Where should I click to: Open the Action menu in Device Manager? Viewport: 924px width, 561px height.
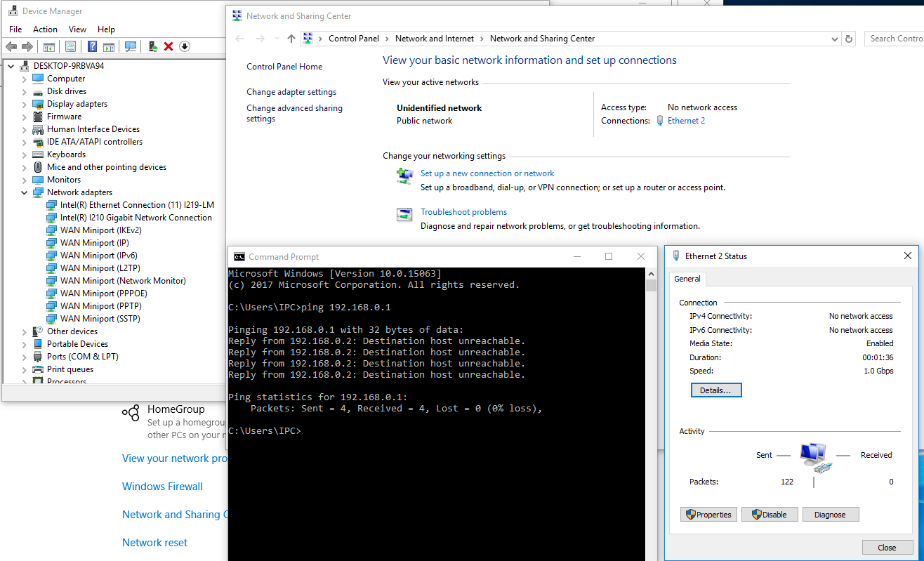coord(45,29)
